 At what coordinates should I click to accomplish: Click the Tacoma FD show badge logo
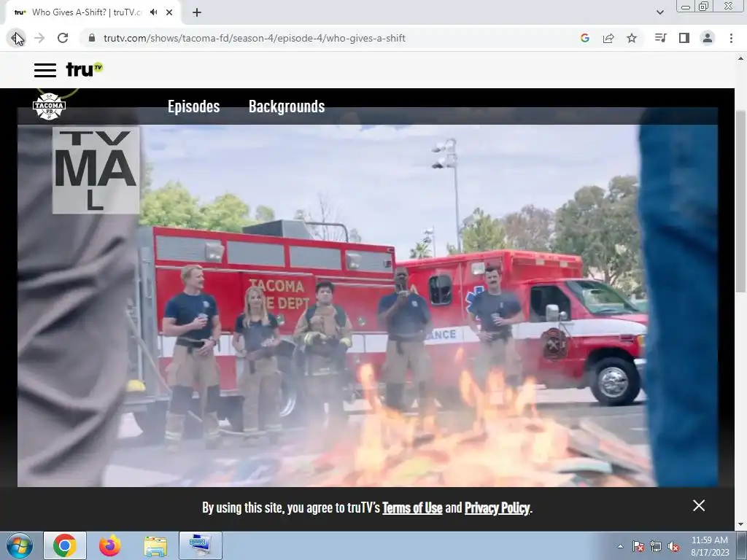pos(49,106)
